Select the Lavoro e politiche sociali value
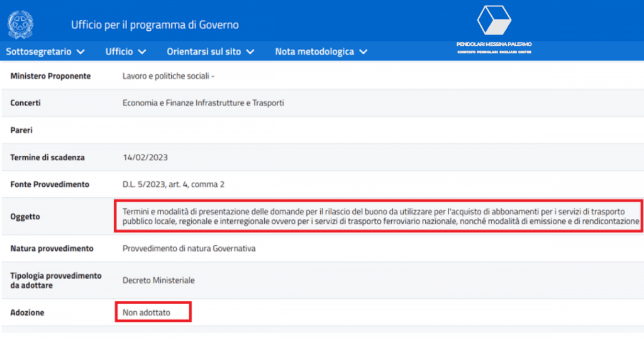This screenshot has height=362, width=644. pyautogui.click(x=169, y=76)
